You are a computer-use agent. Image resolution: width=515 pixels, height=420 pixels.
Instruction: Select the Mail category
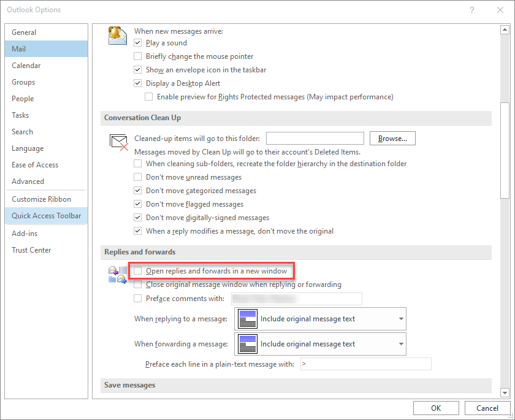tap(47, 48)
